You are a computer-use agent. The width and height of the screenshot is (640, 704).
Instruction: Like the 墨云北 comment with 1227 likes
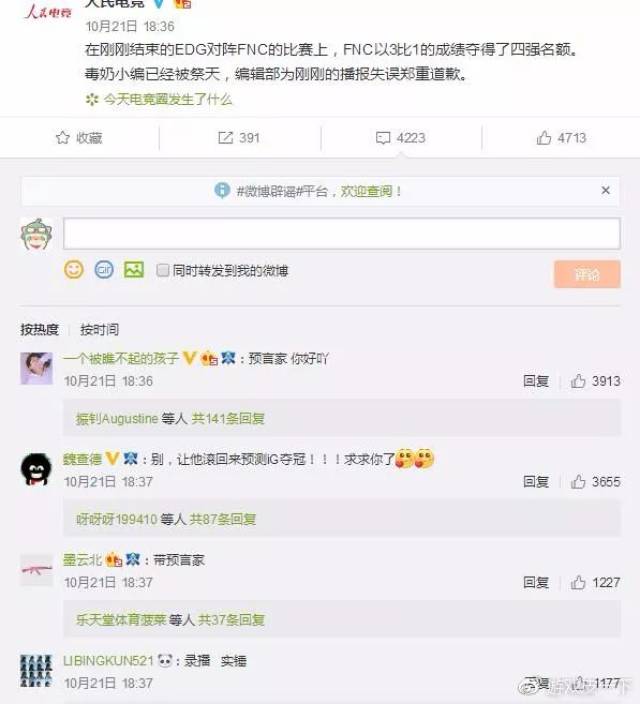[578, 582]
